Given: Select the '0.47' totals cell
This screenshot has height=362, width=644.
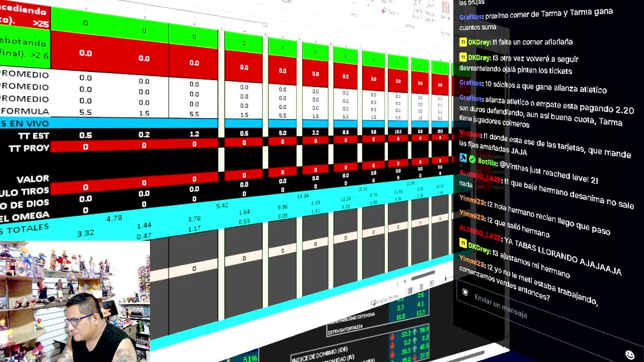Looking at the screenshot, I should 144,236.
